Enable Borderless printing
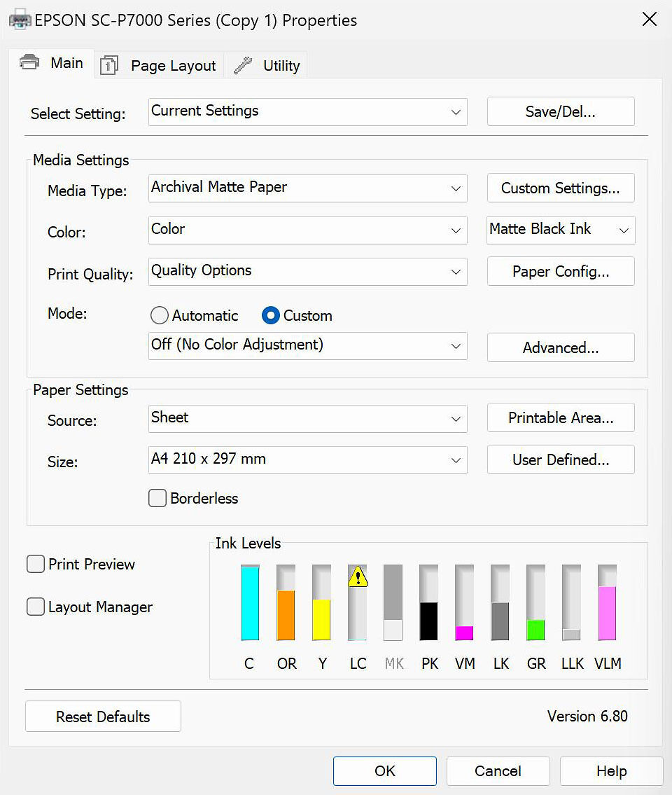Image resolution: width=672 pixels, height=795 pixels. click(157, 498)
